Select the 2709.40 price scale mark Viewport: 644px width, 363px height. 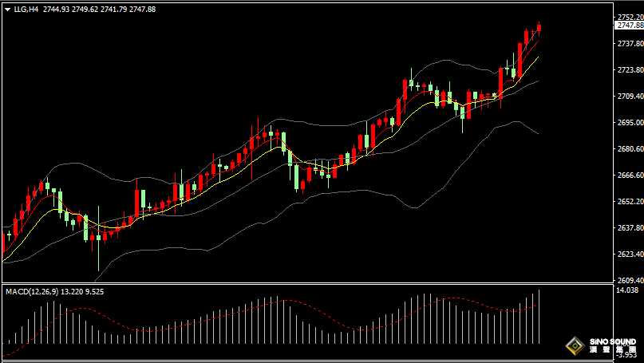(630, 97)
